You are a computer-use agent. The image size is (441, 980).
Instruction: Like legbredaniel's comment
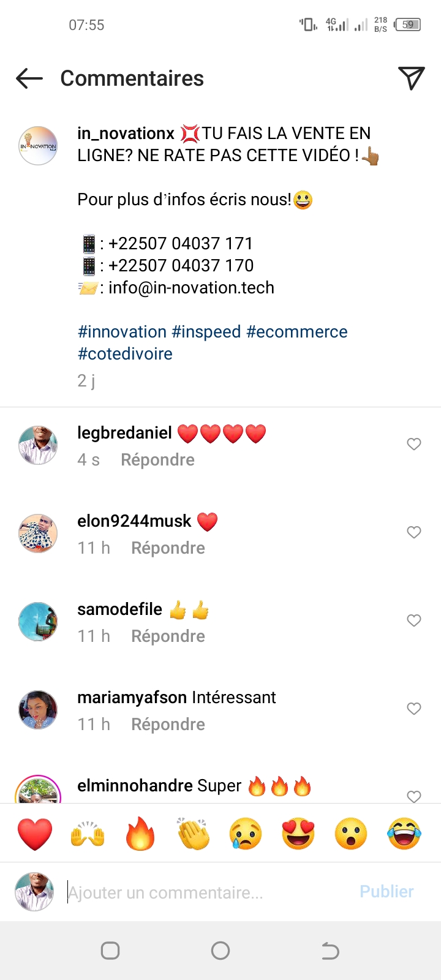pyautogui.click(x=414, y=444)
